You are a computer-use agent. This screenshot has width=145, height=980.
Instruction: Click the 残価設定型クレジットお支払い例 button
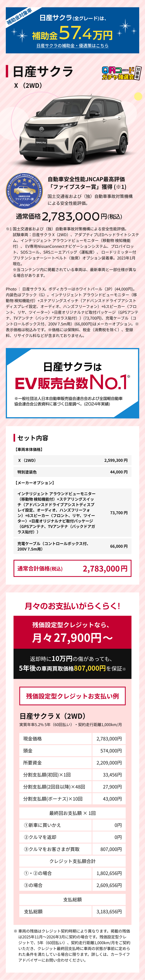(72, 696)
